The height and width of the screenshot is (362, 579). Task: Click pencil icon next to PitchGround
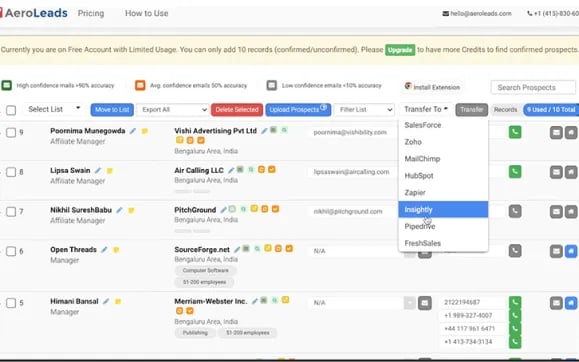pos(223,210)
